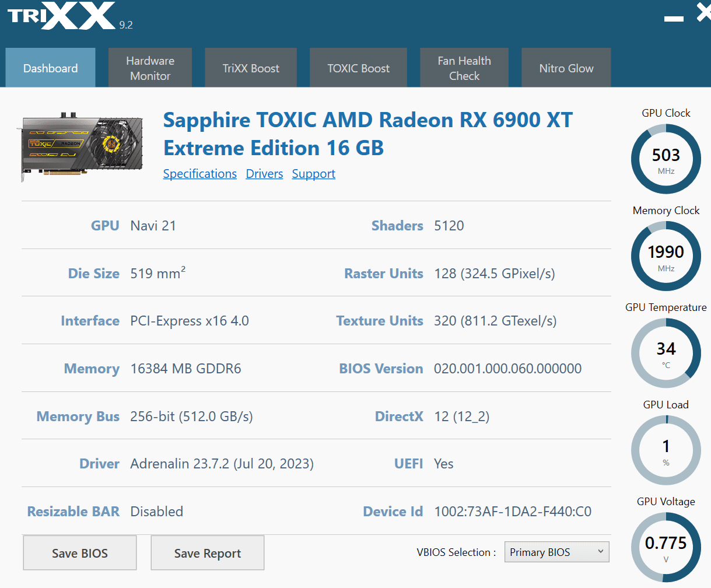This screenshot has width=711, height=588.
Task: Click the GPU value Navi 21
Action: 153,226
